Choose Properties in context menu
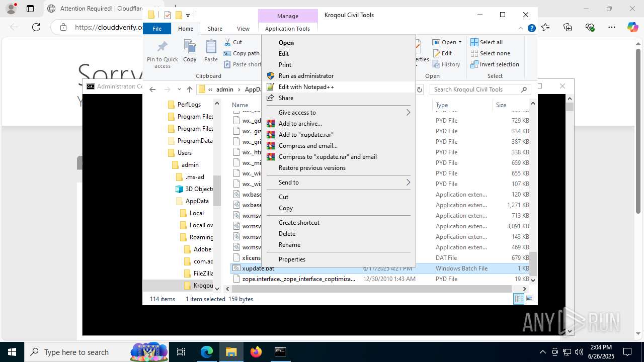 (x=339, y=259)
